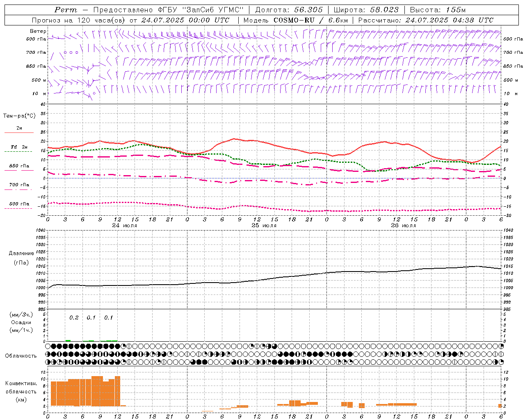Click the solid red line sample under "2м"
This screenshot has height=420, width=525.
coord(19,132)
